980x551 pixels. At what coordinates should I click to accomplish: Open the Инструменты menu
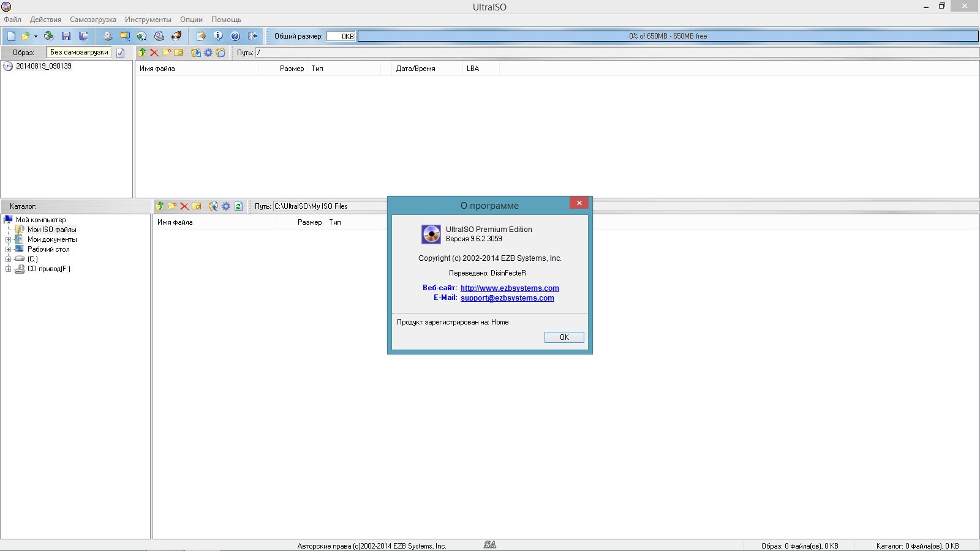148,20
